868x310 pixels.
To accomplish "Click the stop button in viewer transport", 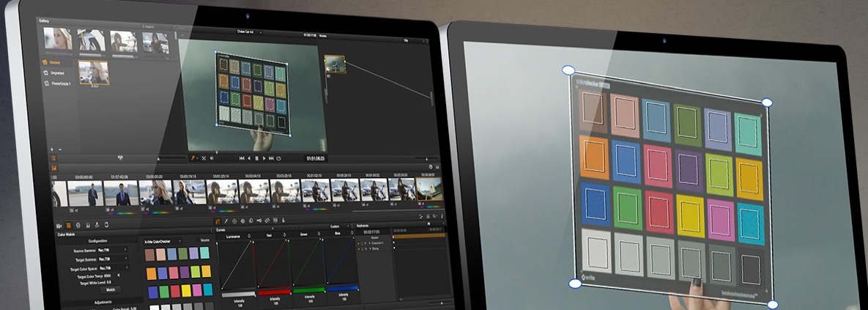I will pyautogui.click(x=256, y=158).
